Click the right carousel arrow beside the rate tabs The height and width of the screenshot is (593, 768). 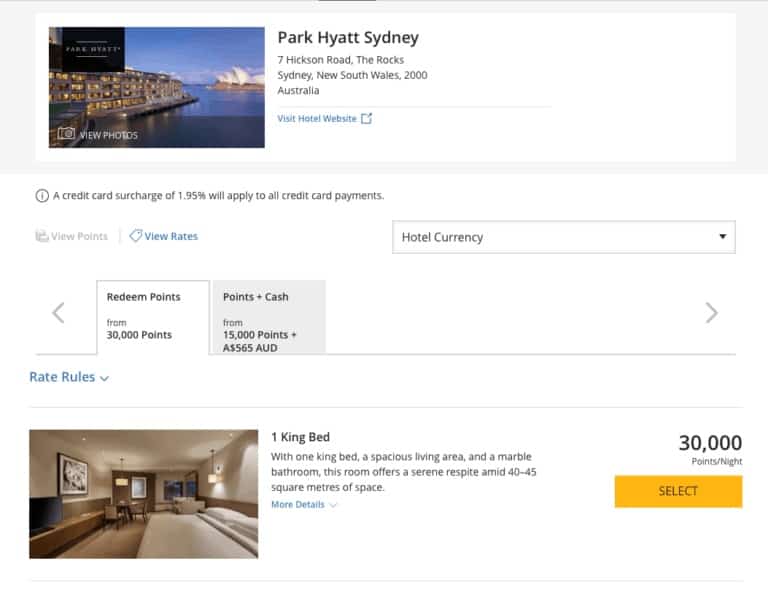(x=711, y=313)
